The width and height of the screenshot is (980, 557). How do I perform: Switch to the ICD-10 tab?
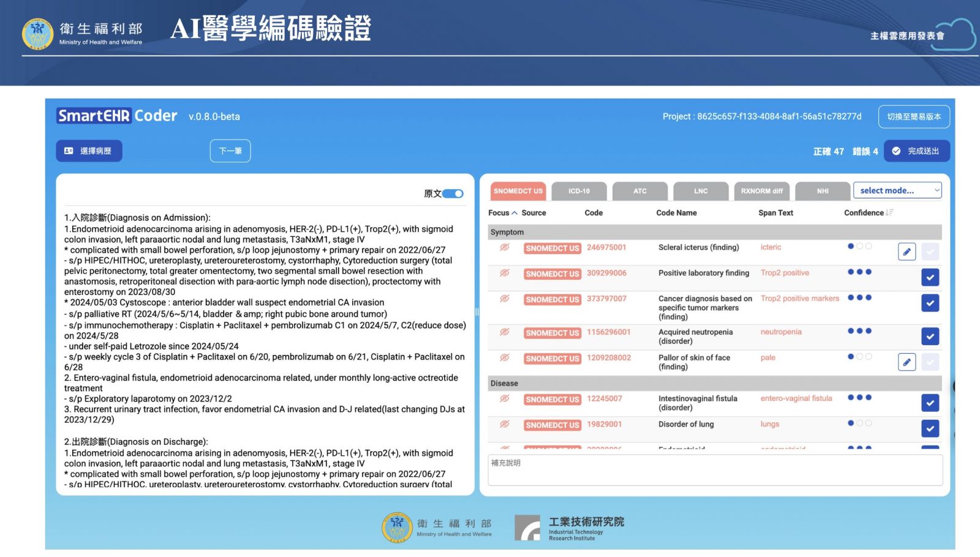coord(579,192)
